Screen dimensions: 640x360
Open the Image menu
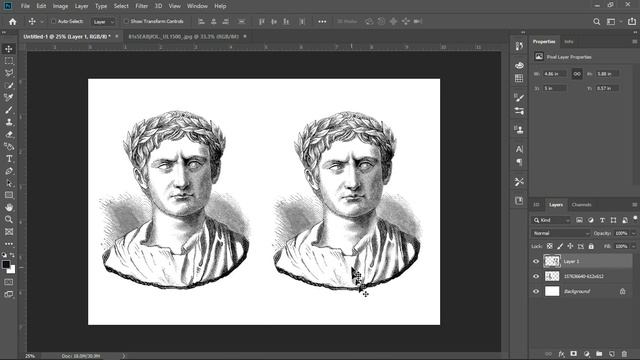point(60,6)
